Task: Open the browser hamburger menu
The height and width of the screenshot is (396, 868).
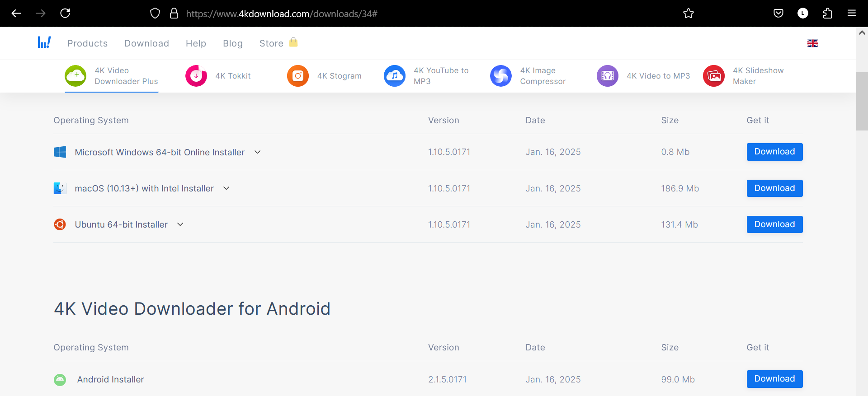Action: pos(852,14)
